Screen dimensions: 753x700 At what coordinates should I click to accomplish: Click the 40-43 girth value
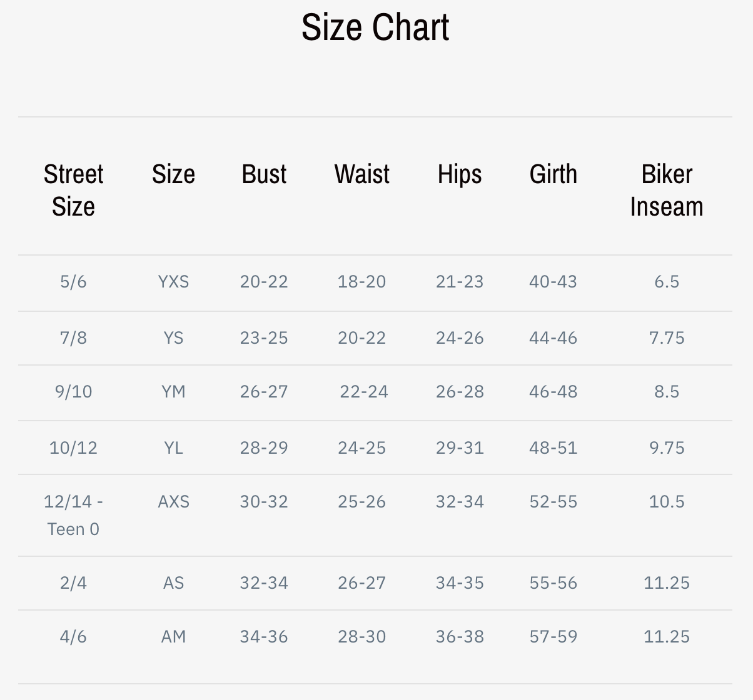click(x=553, y=282)
